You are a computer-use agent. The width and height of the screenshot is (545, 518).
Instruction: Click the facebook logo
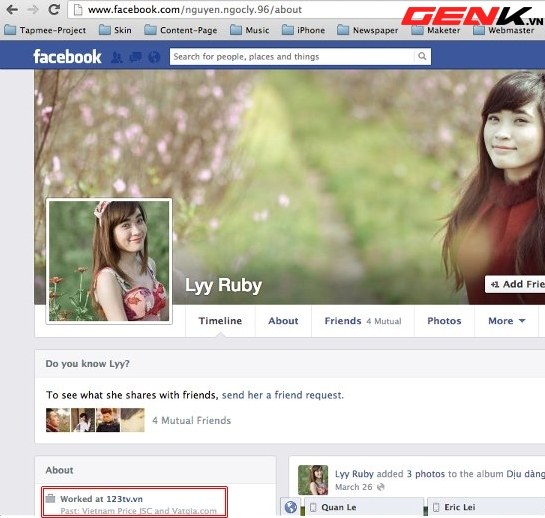click(x=67, y=57)
